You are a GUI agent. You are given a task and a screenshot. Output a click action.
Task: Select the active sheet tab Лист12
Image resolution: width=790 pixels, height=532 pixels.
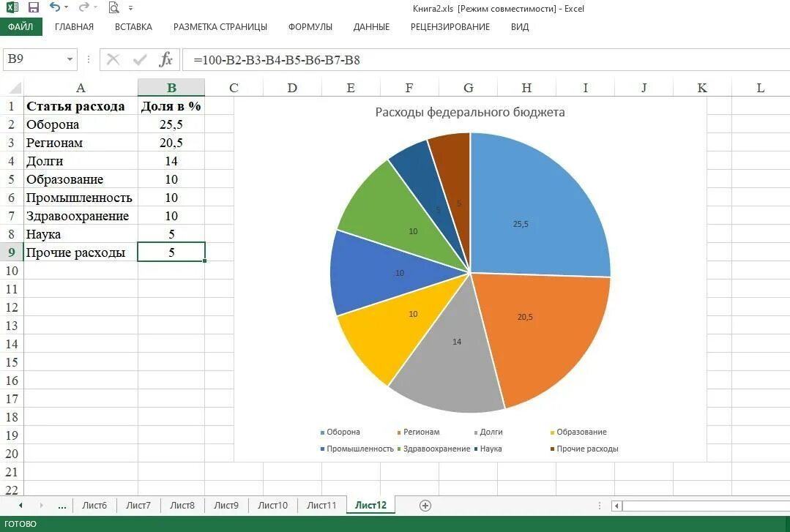click(370, 506)
